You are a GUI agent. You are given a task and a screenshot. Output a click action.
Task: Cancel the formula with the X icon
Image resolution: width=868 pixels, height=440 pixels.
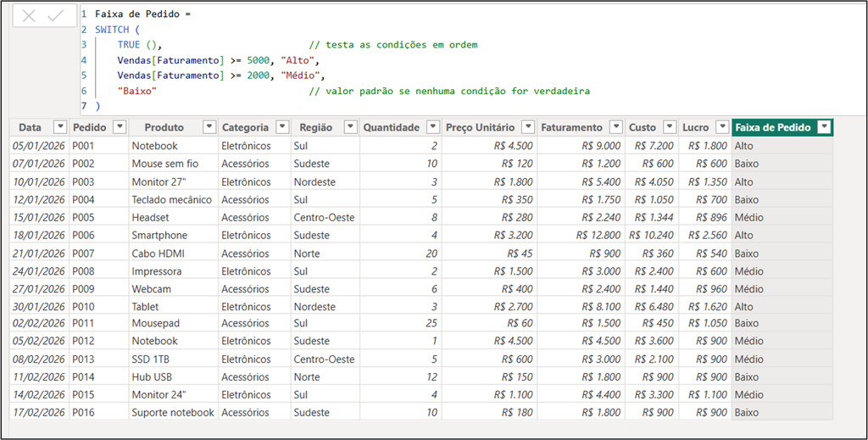pyautogui.click(x=29, y=16)
